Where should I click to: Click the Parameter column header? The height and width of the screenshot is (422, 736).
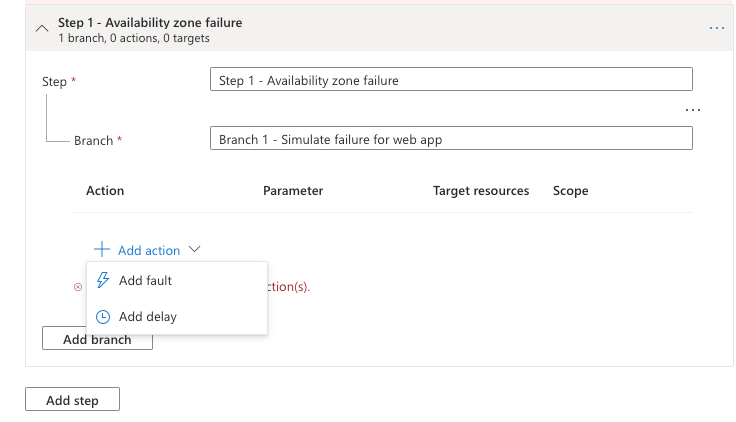293,191
